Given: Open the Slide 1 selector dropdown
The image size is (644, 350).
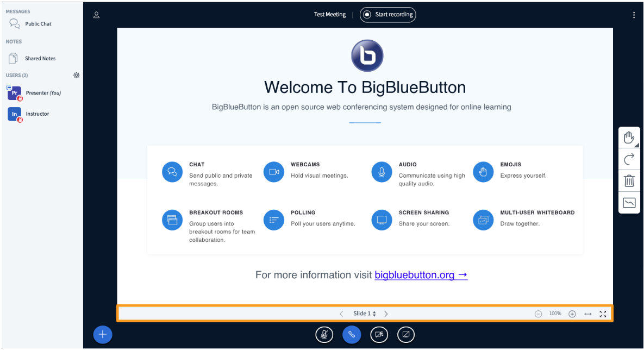Looking at the screenshot, I should point(364,314).
